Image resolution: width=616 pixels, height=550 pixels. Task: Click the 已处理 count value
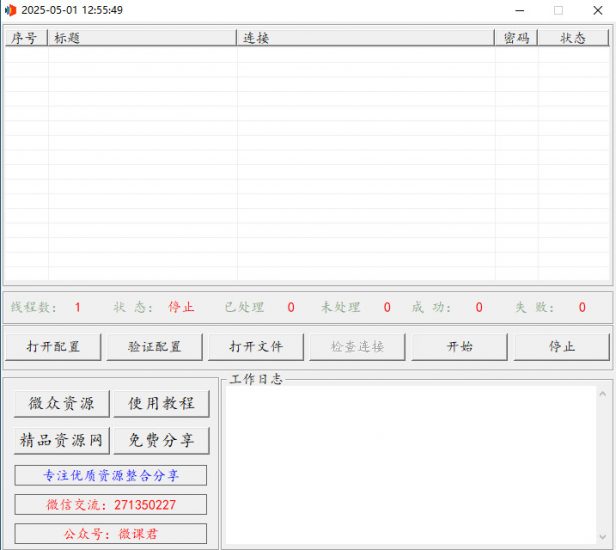[x=291, y=307]
